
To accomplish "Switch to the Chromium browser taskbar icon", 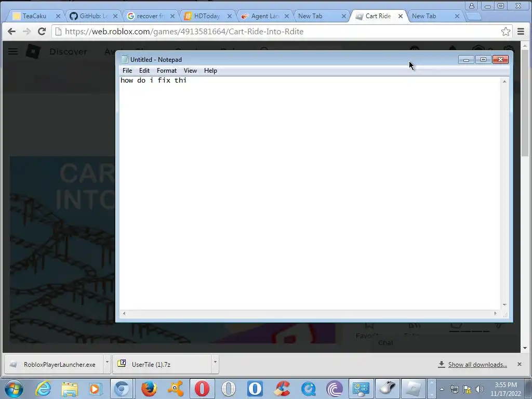I will pos(122,389).
